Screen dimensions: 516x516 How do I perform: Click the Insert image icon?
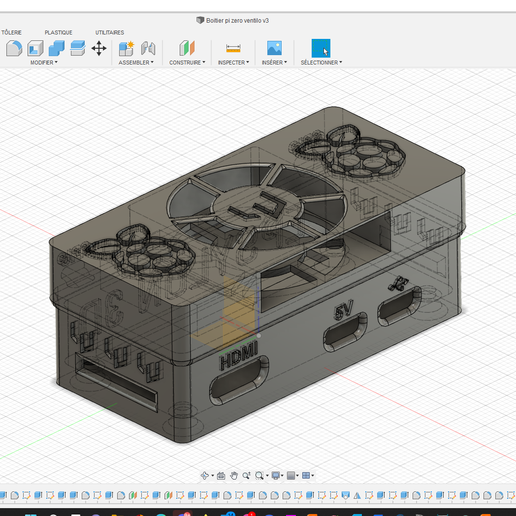click(x=274, y=48)
